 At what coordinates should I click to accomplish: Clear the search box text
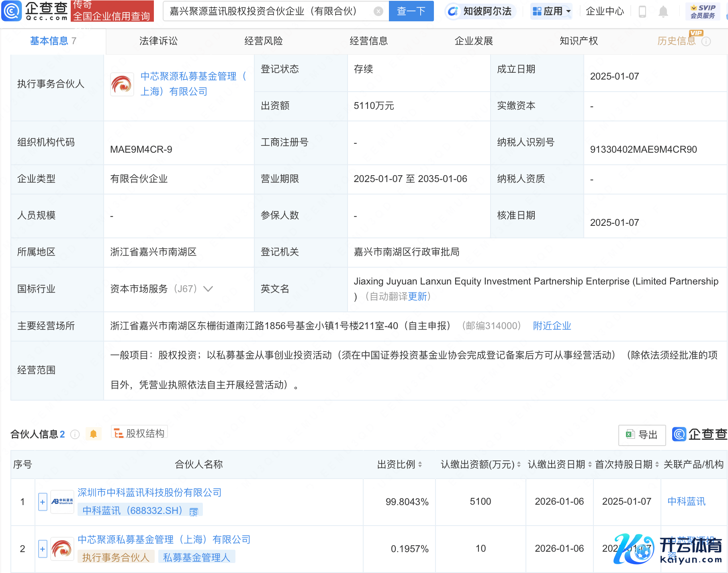(378, 11)
